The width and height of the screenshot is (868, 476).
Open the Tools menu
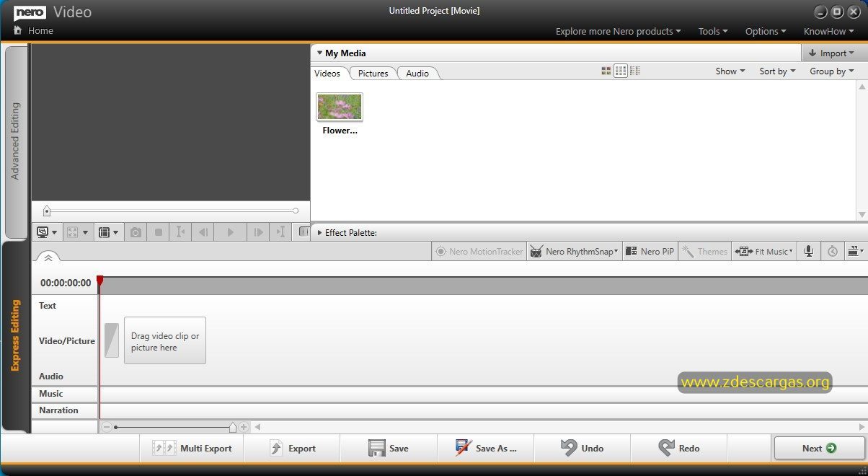[x=713, y=31]
